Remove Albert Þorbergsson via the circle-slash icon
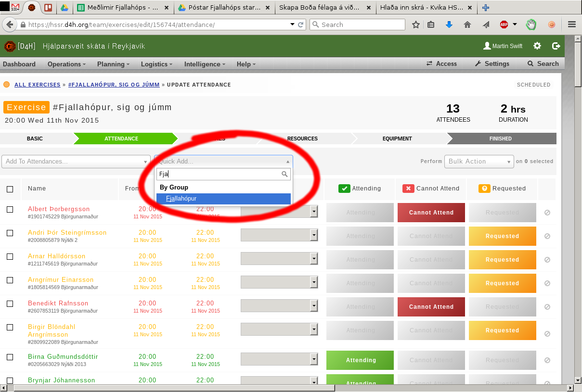This screenshot has height=392, width=582. 547,213
